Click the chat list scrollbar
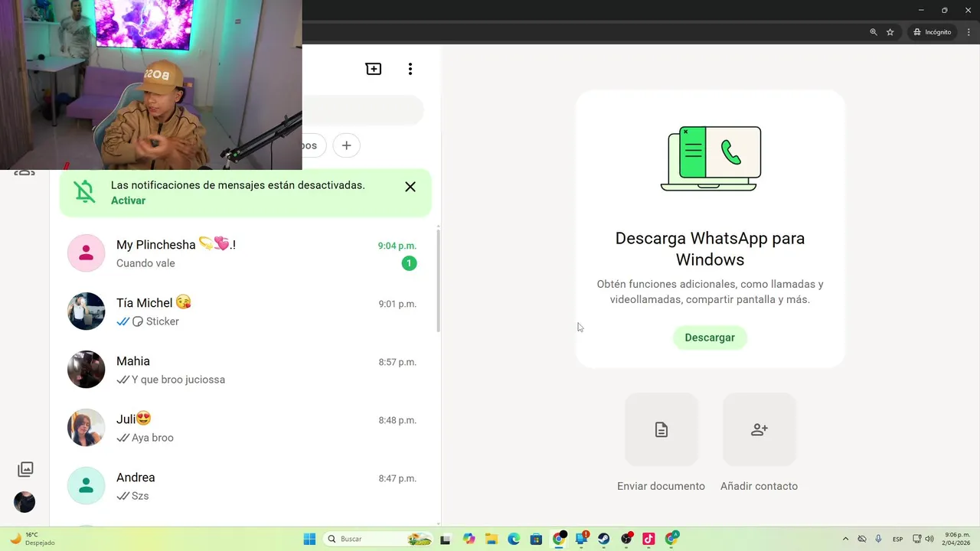 click(439, 279)
